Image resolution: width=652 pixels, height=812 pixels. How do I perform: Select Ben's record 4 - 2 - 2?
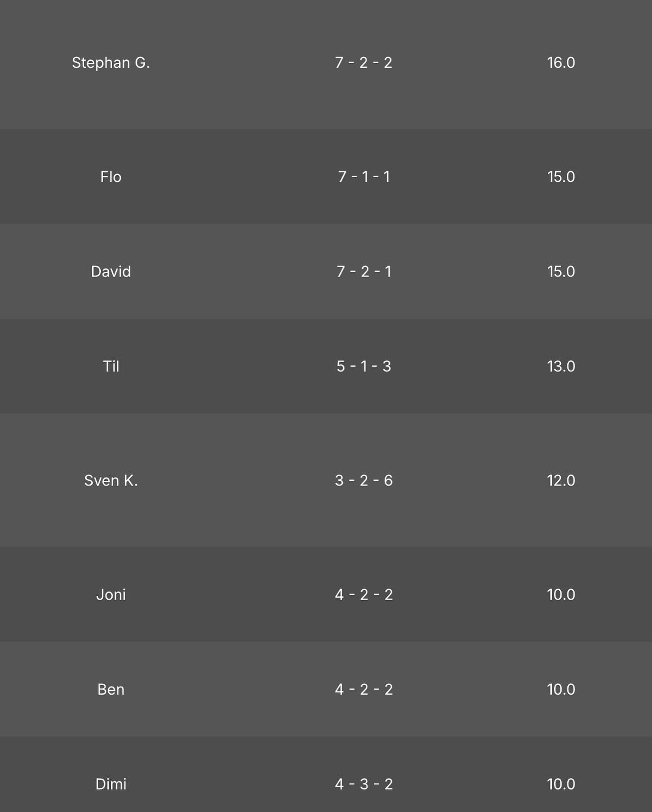[x=364, y=689]
